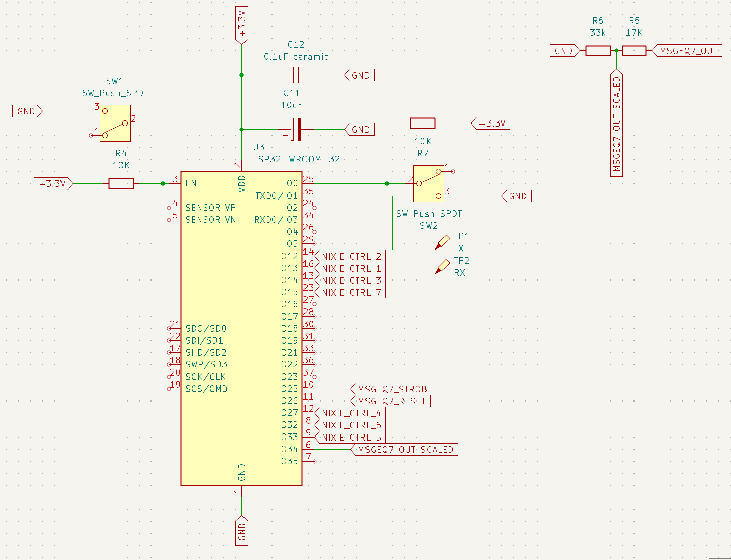
Task: Select the GND flag next to C11
Action: click(x=360, y=130)
